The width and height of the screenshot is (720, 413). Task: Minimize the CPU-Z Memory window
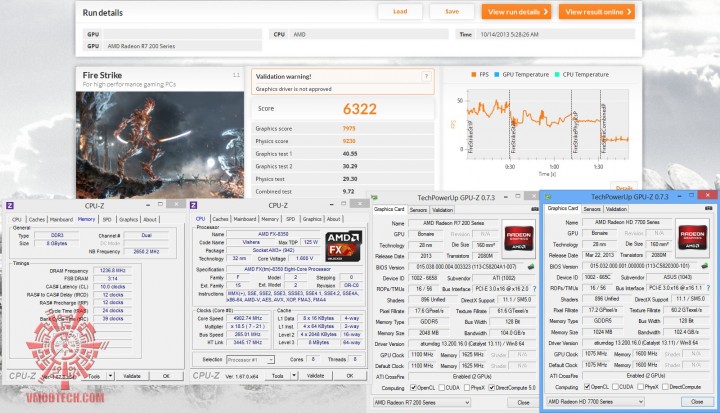[x=148, y=204]
